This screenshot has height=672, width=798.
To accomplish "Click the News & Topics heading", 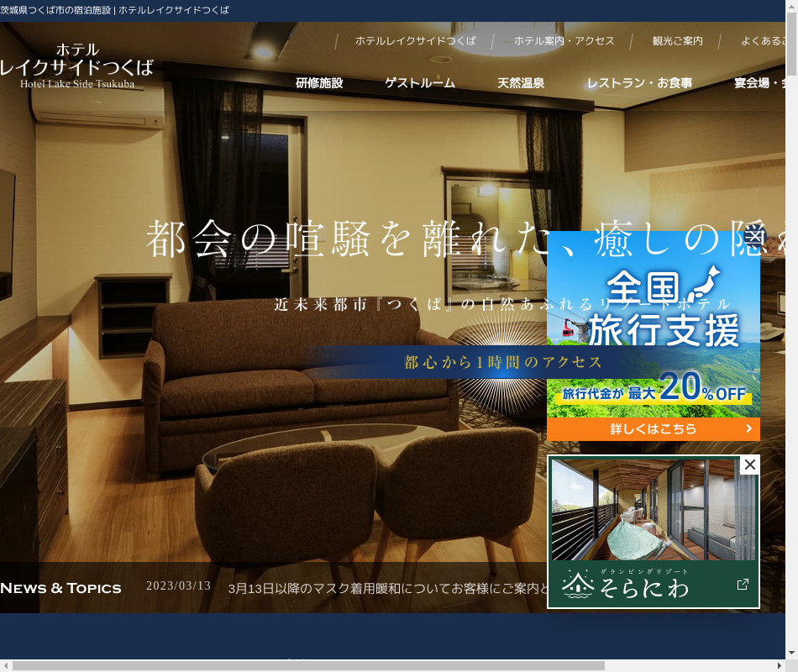I will pyautogui.click(x=60, y=588).
